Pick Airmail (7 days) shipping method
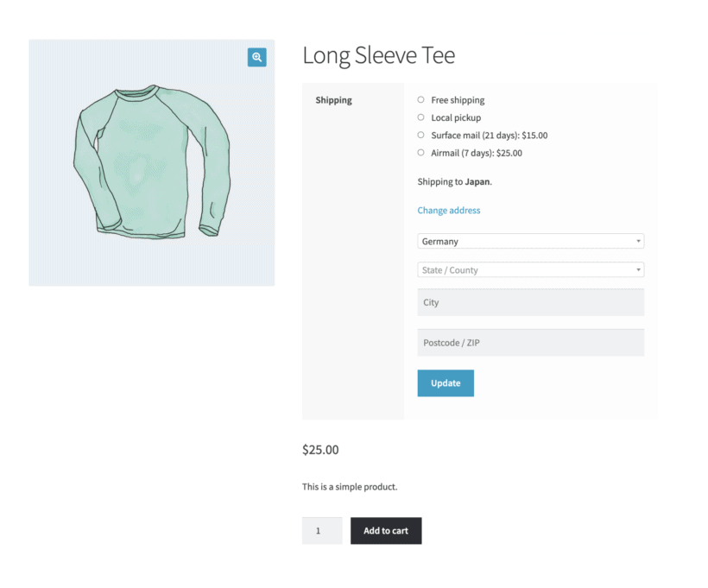 [x=421, y=153]
